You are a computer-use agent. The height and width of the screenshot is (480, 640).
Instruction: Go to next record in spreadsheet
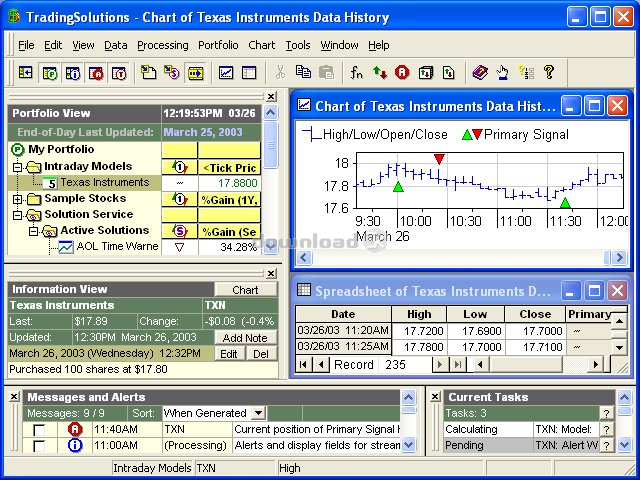(440, 364)
